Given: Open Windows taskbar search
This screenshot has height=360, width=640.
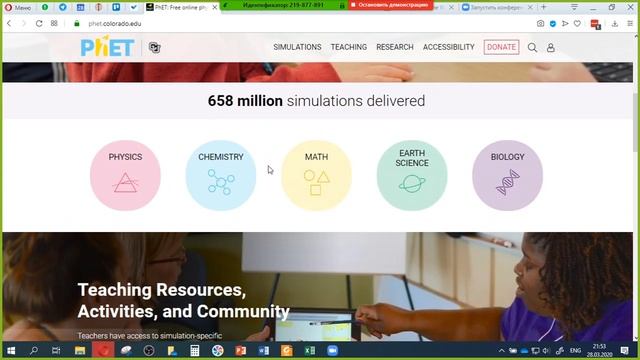Looking at the screenshot, I should click(34, 351).
